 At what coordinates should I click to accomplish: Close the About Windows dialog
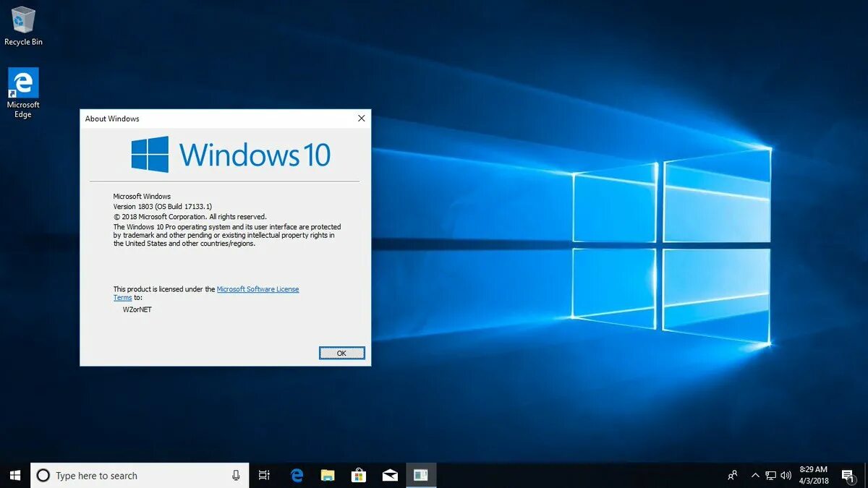point(361,119)
